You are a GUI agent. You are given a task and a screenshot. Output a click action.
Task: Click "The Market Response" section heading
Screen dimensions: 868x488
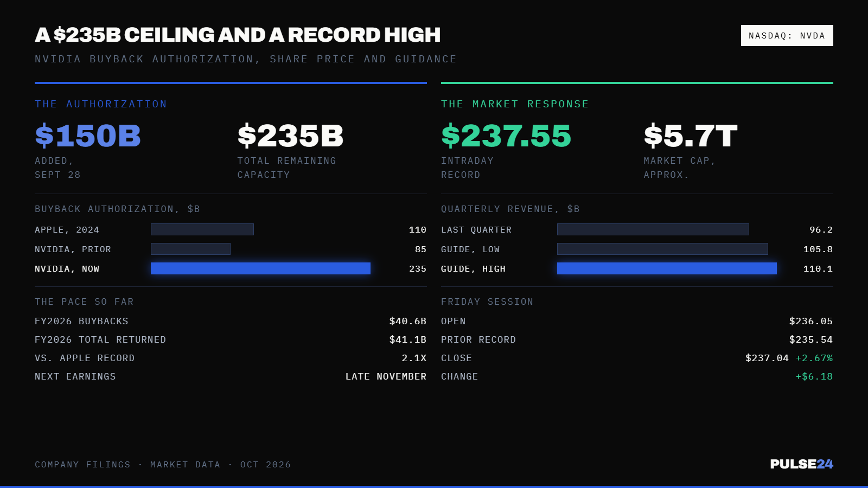tap(515, 104)
